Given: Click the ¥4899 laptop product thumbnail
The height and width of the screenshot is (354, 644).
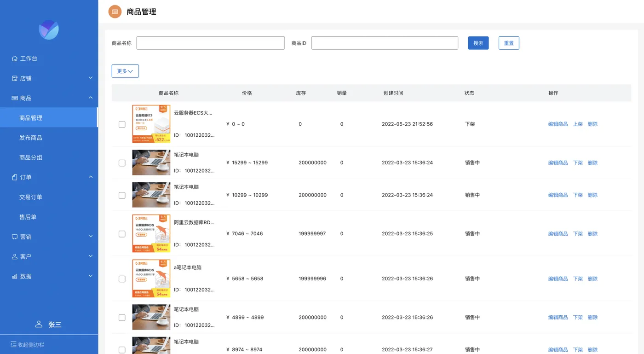Looking at the screenshot, I should (151, 317).
